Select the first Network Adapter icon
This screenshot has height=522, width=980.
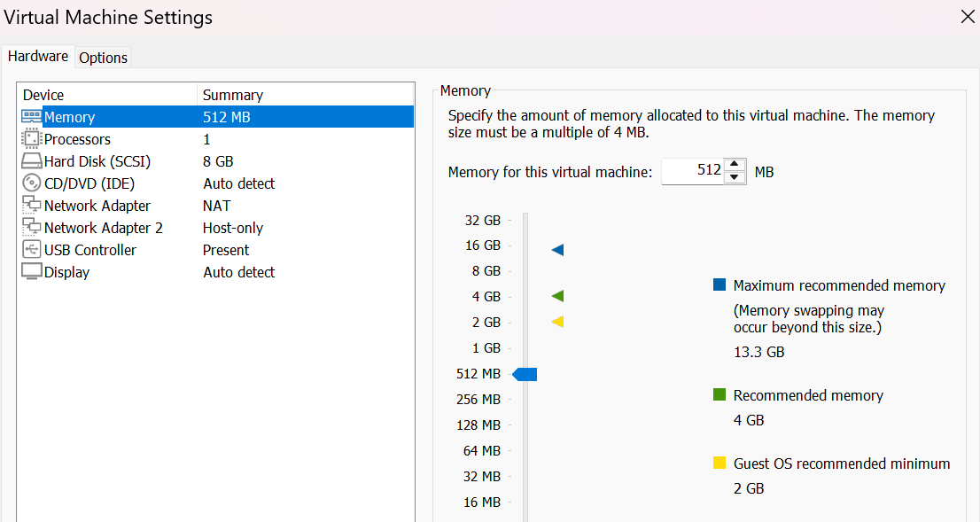point(31,206)
